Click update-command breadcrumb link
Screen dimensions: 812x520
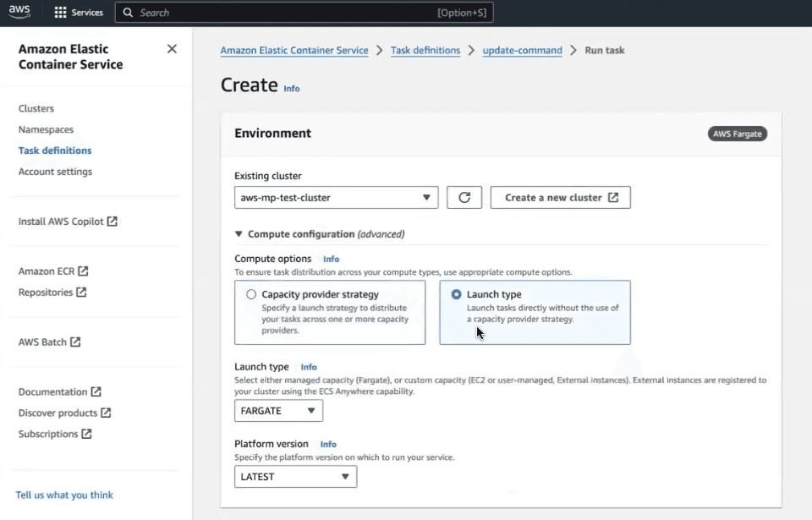click(x=522, y=51)
